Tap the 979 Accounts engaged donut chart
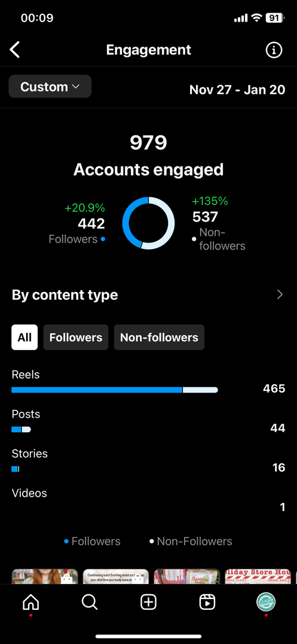 click(x=148, y=223)
